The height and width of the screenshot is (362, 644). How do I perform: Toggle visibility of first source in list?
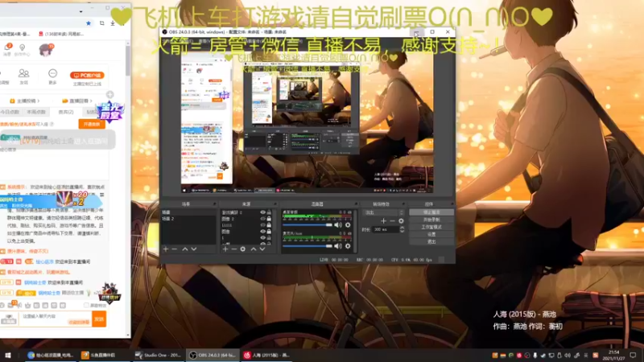point(263,212)
